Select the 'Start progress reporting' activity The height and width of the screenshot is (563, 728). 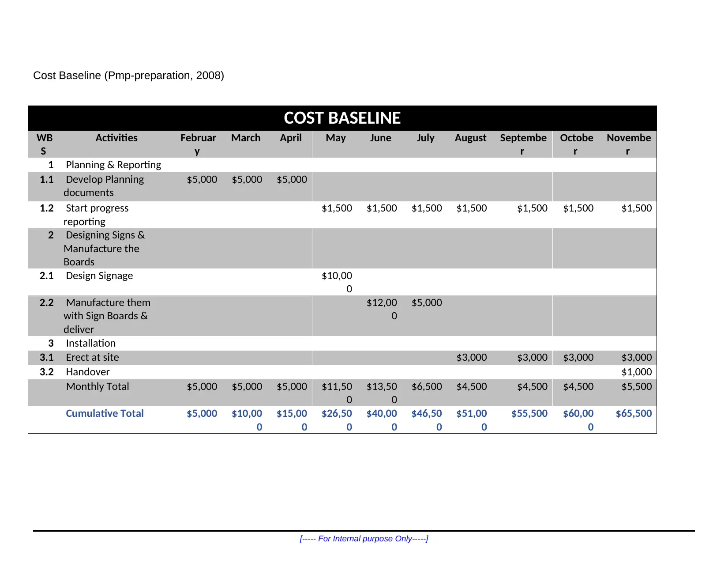point(96,215)
